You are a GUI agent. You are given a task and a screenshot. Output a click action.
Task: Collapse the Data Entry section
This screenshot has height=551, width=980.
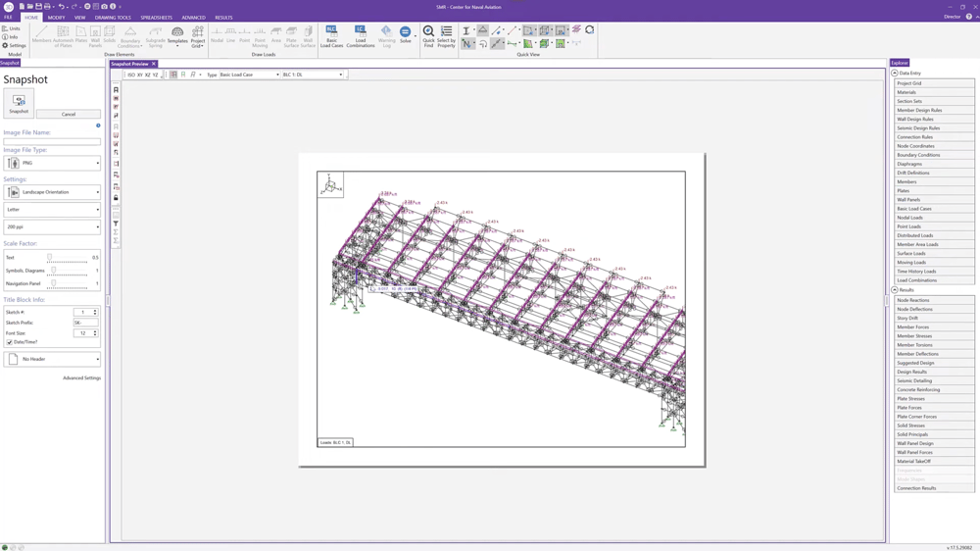coord(895,74)
